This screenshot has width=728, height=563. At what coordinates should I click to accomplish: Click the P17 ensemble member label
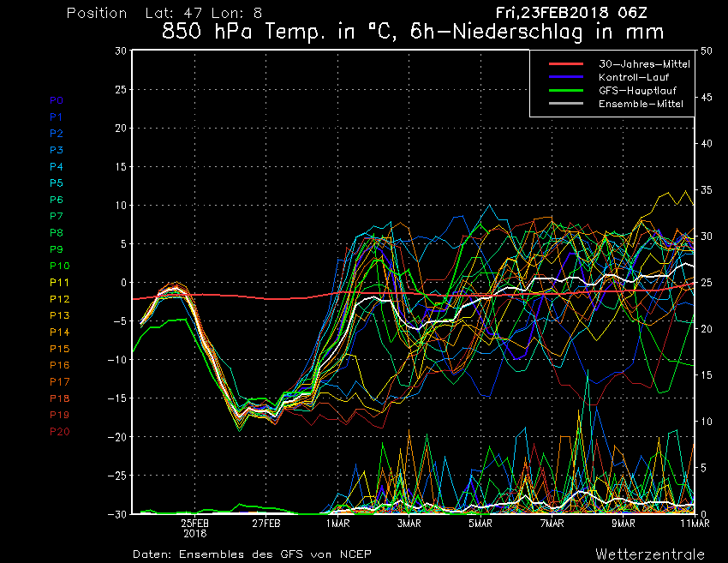pyautogui.click(x=59, y=382)
